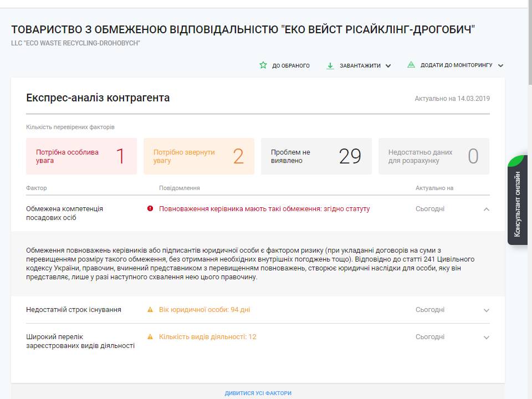Select the Проблем не виявлено card
The height and width of the screenshot is (399, 532).
coord(316,156)
